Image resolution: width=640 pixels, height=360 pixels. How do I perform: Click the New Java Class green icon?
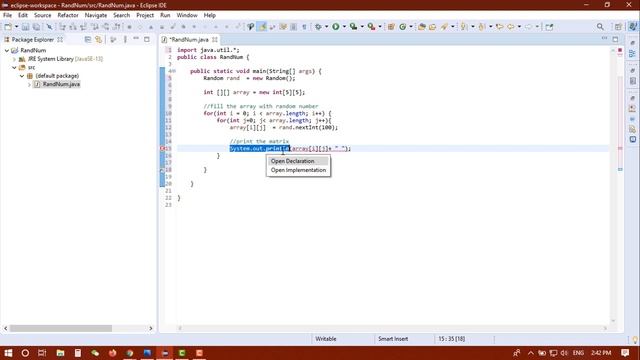(x=402, y=27)
